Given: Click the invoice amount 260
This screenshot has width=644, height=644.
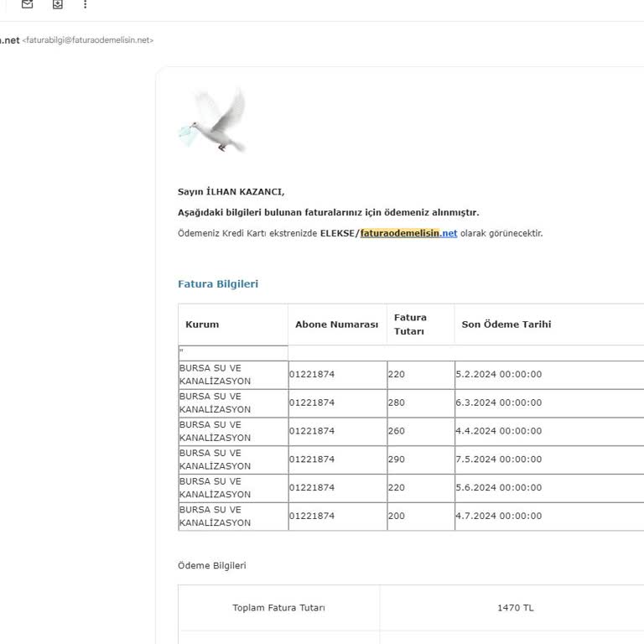Looking at the screenshot, I should [x=397, y=431].
